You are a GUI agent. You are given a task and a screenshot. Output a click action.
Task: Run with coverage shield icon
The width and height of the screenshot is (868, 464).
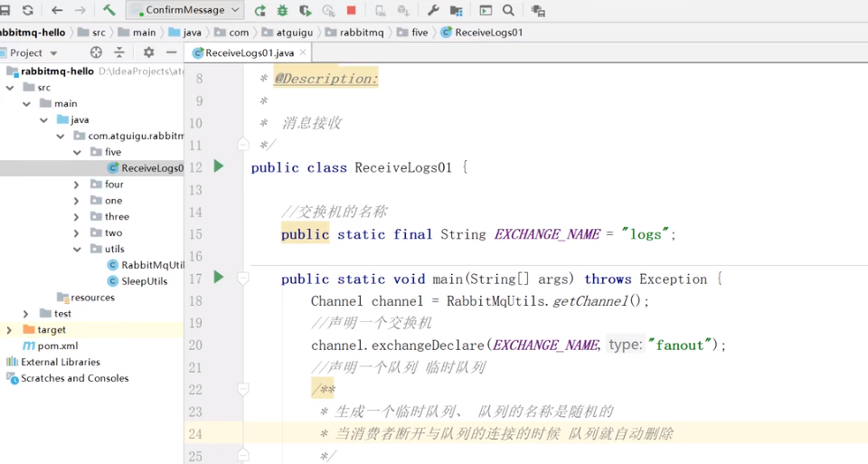305,10
